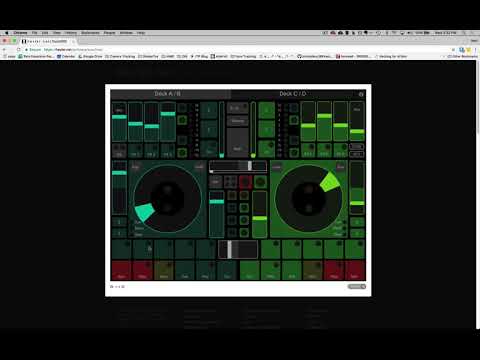
Task: Tap the first green pad right of the lower crossfader
Action: tap(270, 249)
